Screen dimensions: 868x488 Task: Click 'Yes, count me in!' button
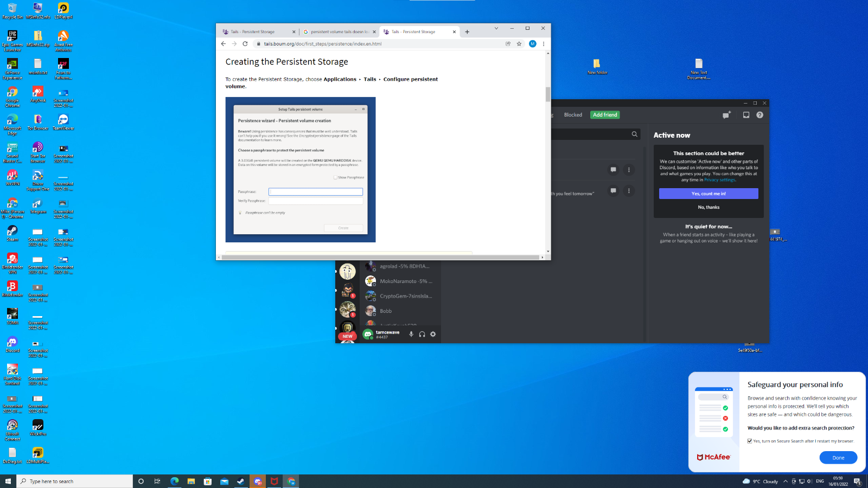709,194
